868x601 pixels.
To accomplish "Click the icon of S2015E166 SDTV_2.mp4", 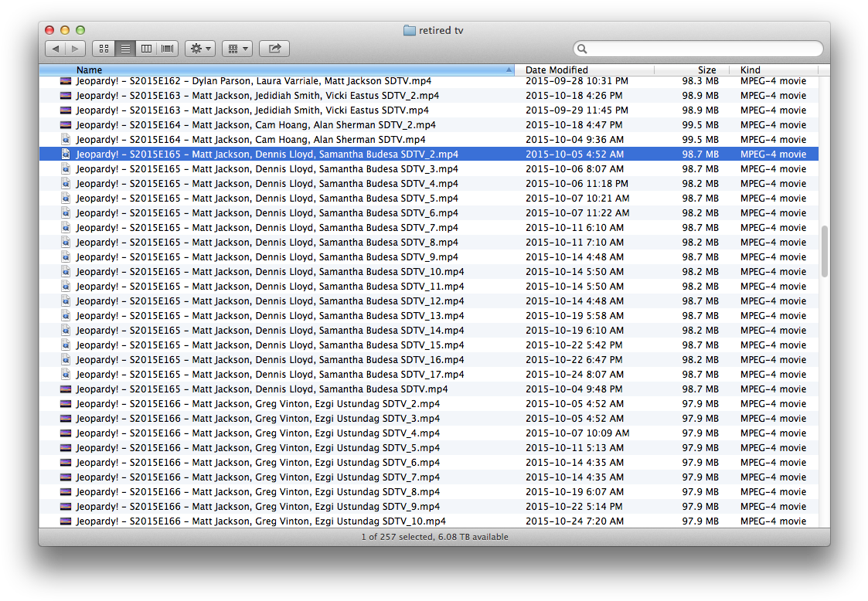I will click(66, 404).
